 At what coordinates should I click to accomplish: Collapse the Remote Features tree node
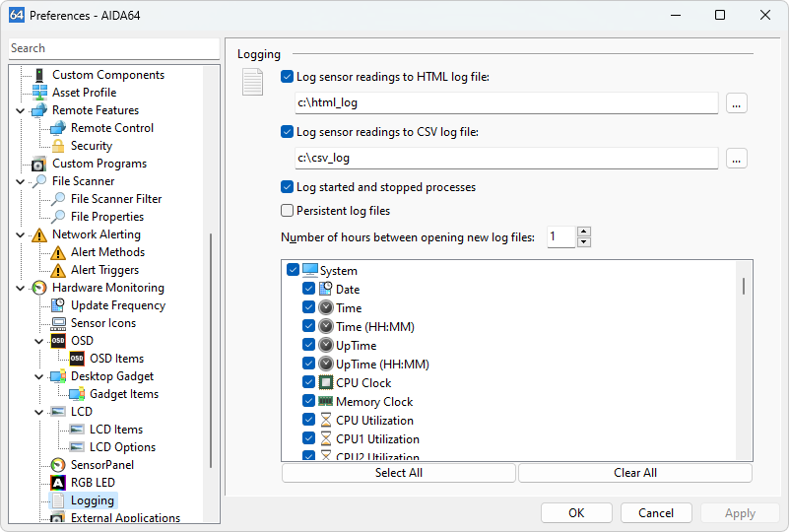click(21, 110)
